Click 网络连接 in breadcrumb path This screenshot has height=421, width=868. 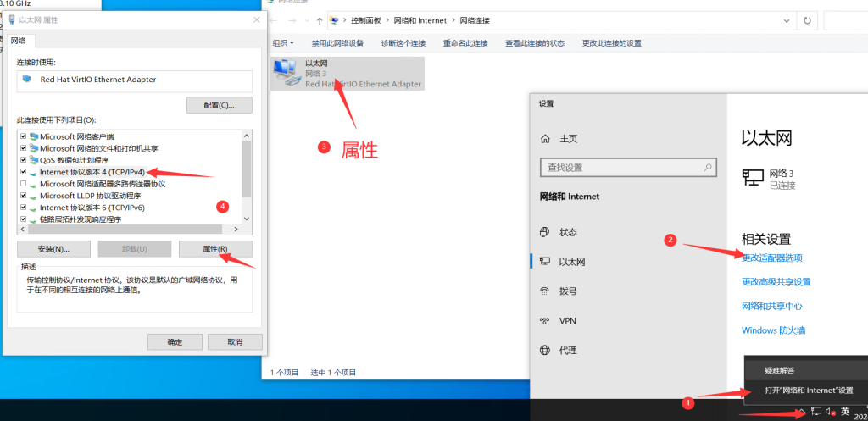pyautogui.click(x=475, y=20)
